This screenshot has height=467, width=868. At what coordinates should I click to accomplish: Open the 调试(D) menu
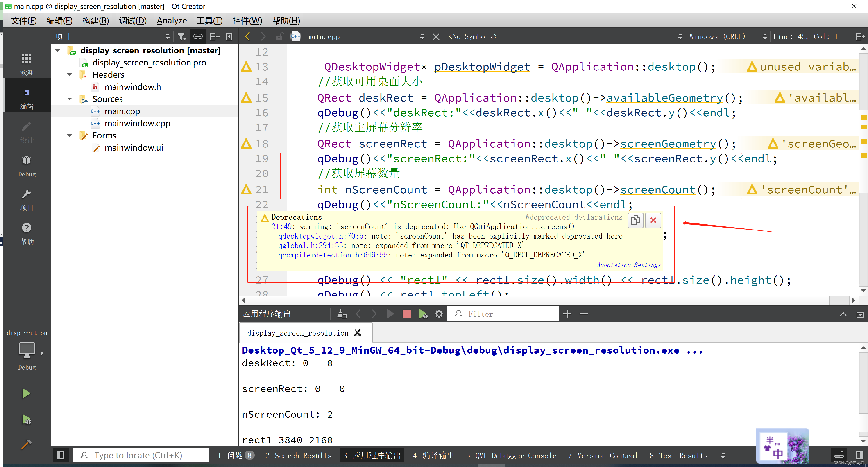(x=133, y=20)
